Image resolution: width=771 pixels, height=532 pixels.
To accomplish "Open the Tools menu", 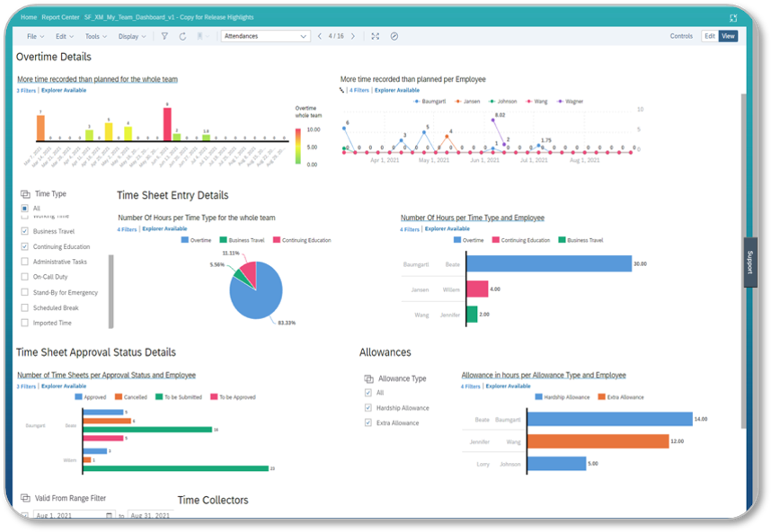I will coord(96,36).
